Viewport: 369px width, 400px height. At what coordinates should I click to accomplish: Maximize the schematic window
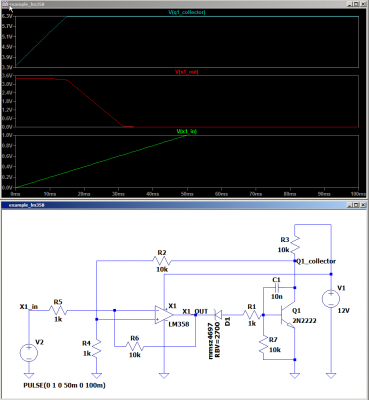[x=356, y=205]
